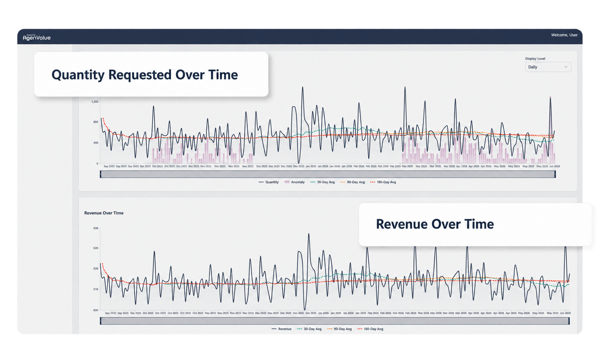Toggle 30-Day Avg in revenue chart legend

(x=309, y=329)
